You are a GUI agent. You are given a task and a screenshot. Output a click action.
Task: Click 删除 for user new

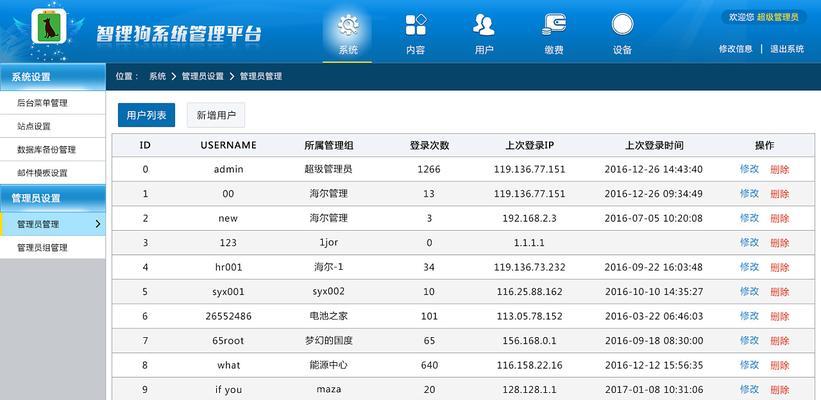tap(780, 218)
